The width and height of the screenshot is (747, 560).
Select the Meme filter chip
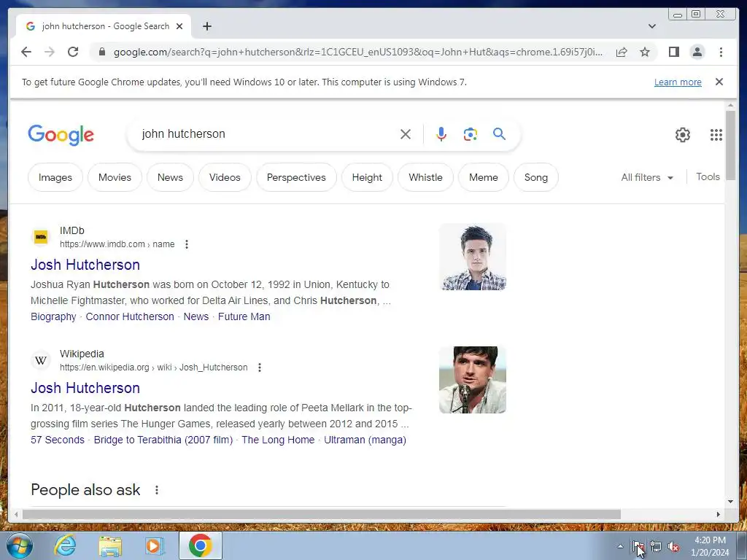pos(484,177)
